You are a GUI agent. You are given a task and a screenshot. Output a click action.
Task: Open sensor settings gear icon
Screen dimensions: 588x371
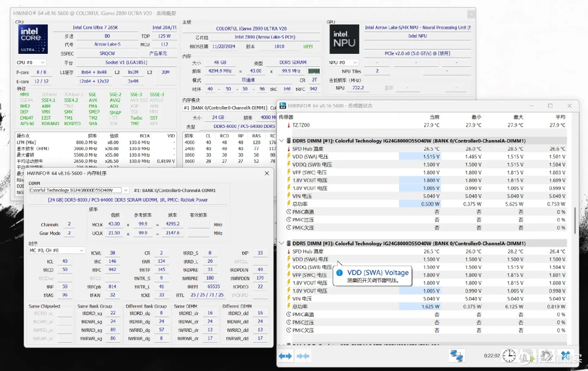546,356
